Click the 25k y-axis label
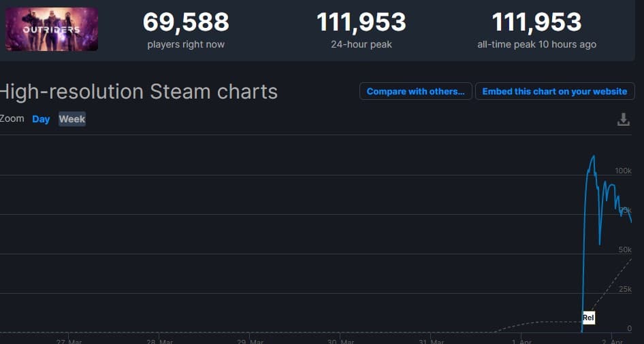The height and width of the screenshot is (344, 644). (625, 289)
